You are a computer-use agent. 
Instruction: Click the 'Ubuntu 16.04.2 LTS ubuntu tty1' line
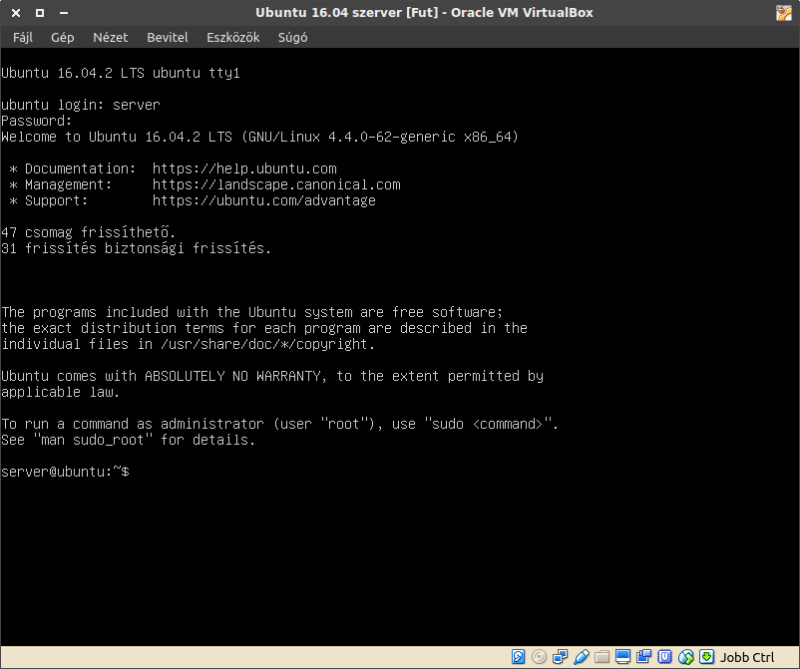click(x=120, y=73)
